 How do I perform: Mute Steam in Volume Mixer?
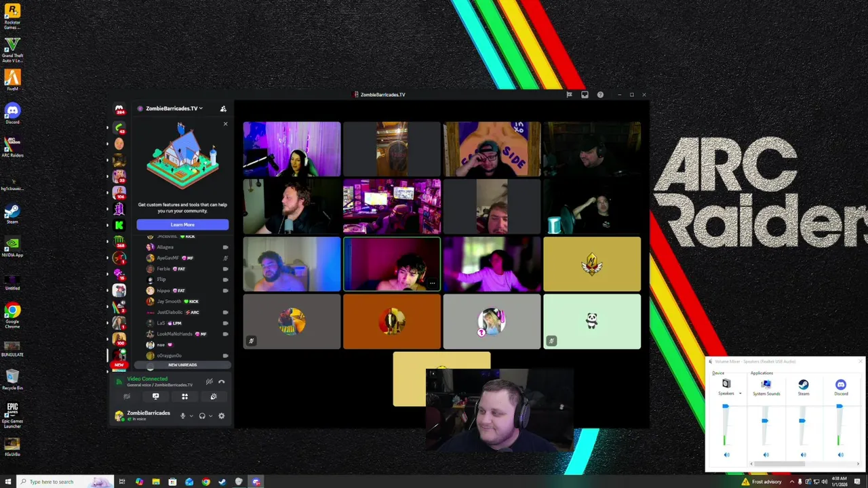[804, 455]
